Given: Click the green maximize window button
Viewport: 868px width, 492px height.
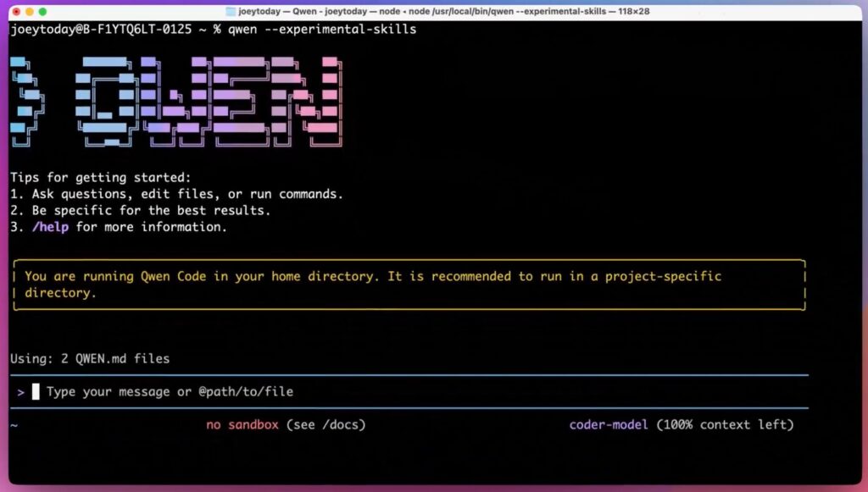Looking at the screenshot, I should point(43,12).
